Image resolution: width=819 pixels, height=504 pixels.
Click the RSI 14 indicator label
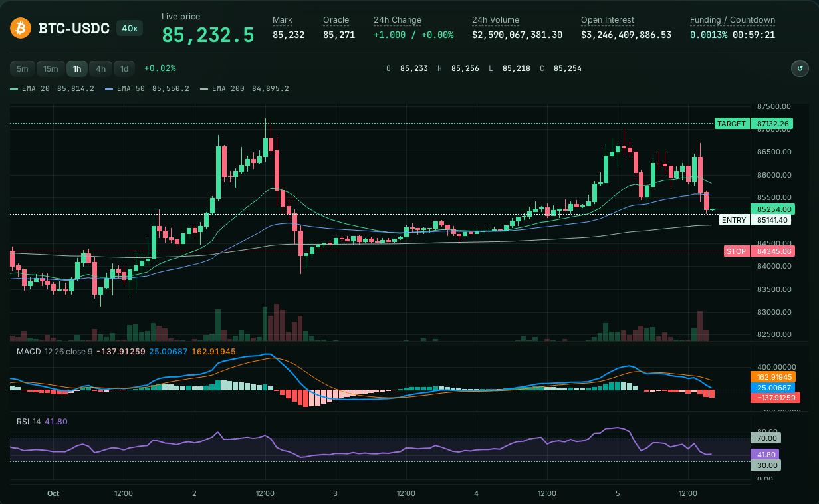29,421
